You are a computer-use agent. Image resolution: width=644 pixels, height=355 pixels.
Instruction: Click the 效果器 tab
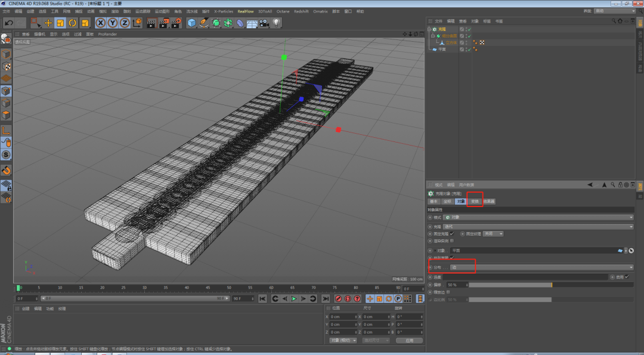[489, 202]
